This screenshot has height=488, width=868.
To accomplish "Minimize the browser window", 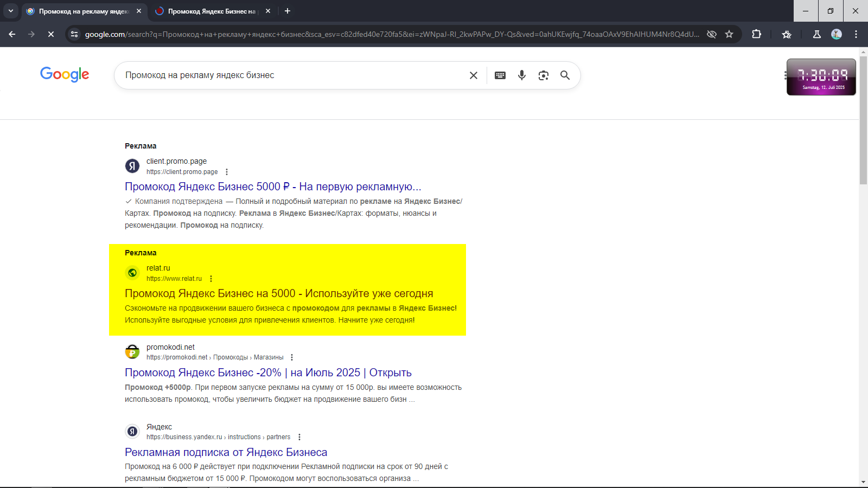I will 806,11.
